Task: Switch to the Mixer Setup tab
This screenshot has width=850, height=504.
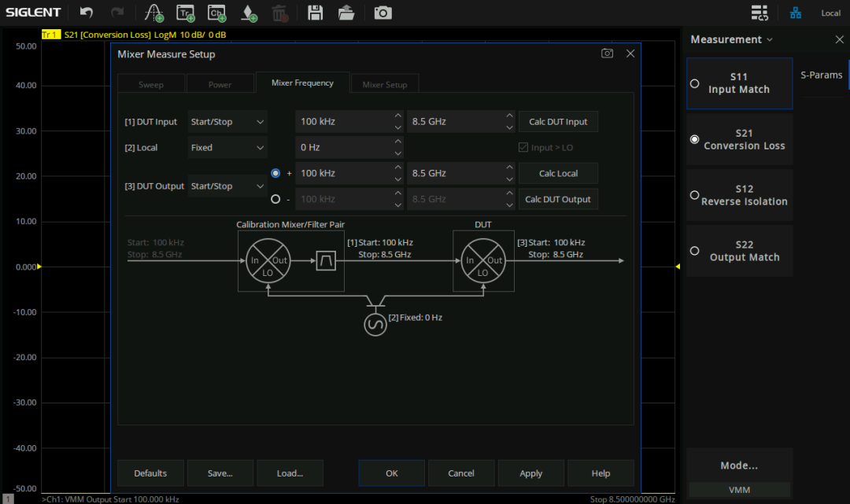Action: (x=385, y=84)
